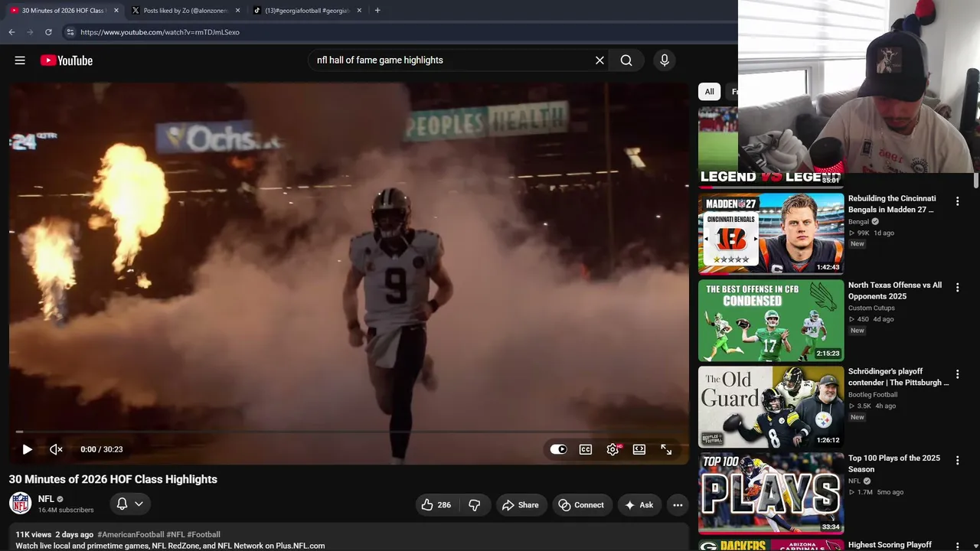
Task: Select the All filter chip
Action: [x=710, y=92]
